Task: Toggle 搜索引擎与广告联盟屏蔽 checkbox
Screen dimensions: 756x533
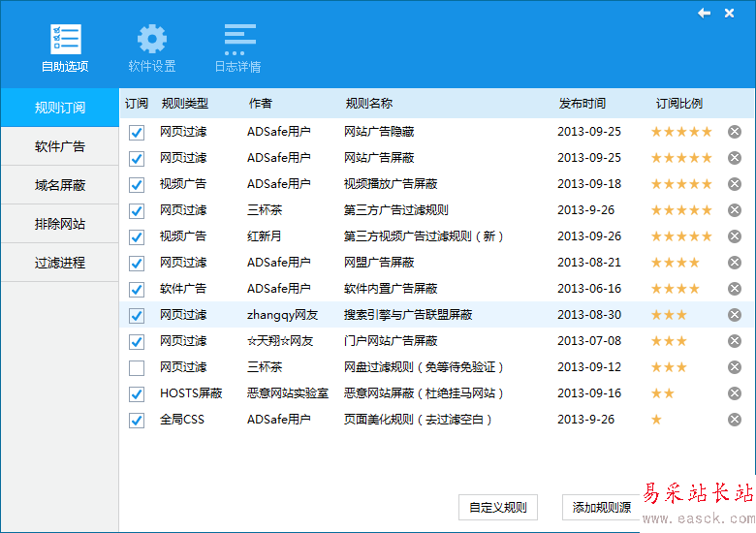Action: 137,316
